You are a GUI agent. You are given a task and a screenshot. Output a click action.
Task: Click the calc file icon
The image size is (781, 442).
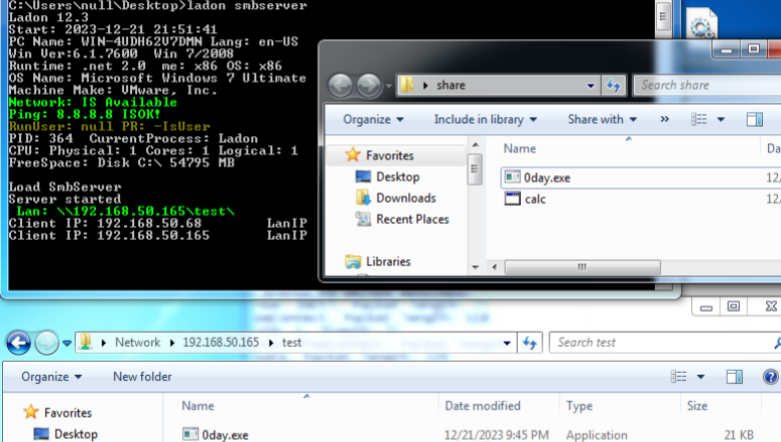(x=512, y=199)
